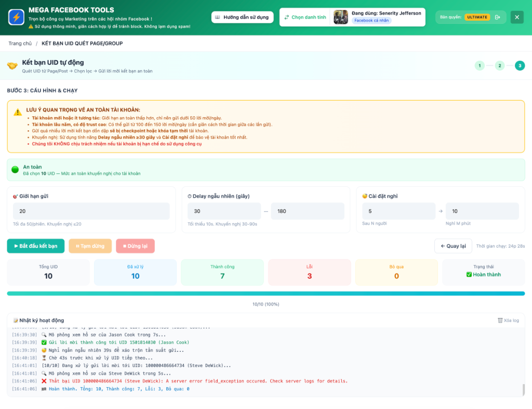Click the Lỗi stat card
The image size is (532, 409).
click(310, 272)
